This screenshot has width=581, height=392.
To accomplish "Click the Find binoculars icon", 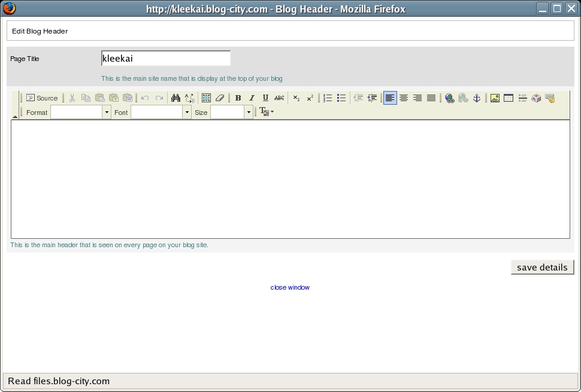I will (175, 98).
